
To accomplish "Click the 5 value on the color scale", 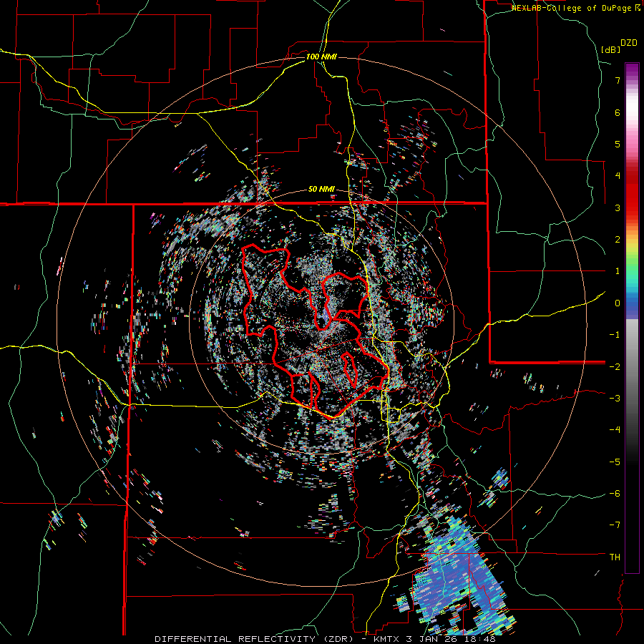I will (618, 144).
